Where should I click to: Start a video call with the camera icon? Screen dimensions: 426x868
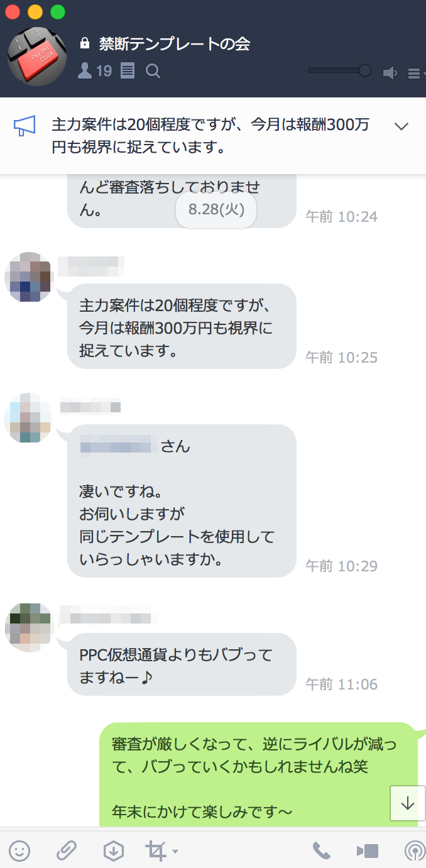(x=368, y=851)
